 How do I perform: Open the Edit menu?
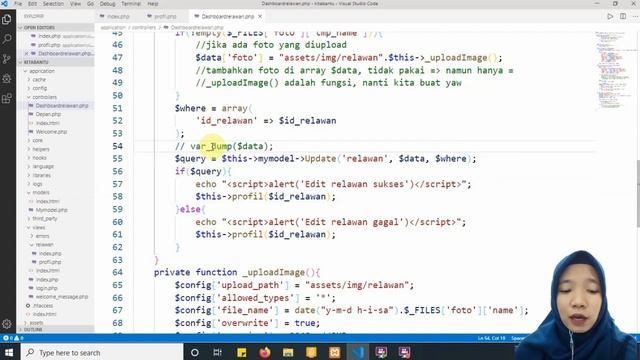(x=32, y=4)
